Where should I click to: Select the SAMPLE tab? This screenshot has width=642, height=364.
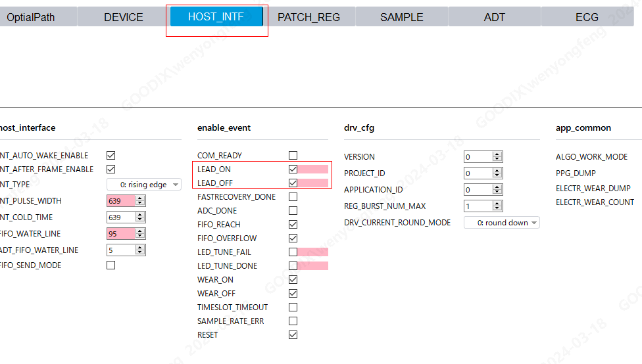click(x=401, y=17)
